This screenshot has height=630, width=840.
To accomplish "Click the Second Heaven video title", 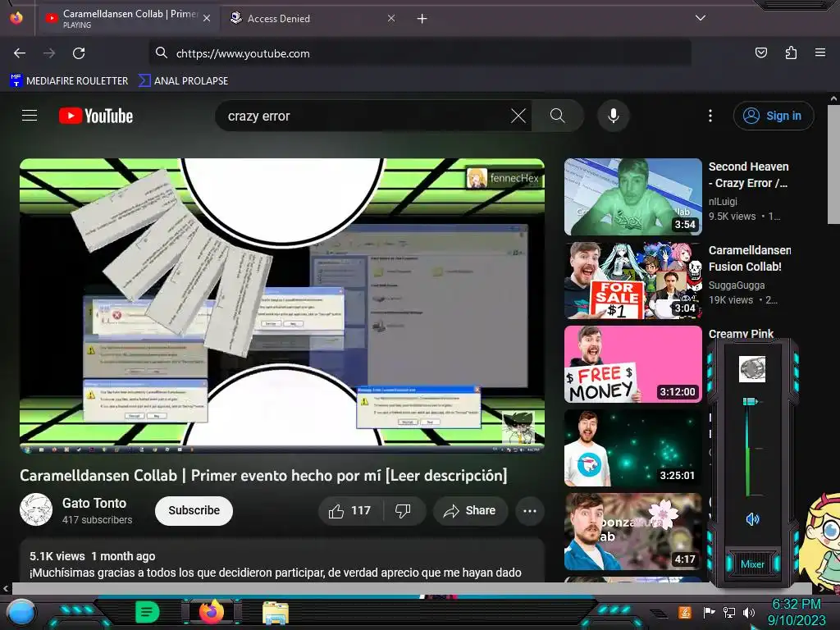I will click(749, 175).
